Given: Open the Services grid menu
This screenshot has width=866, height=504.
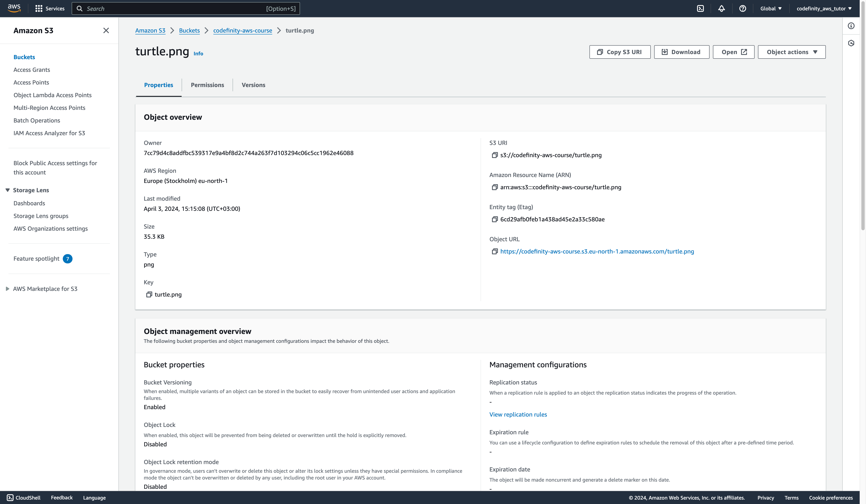Looking at the screenshot, I should click(50, 9).
